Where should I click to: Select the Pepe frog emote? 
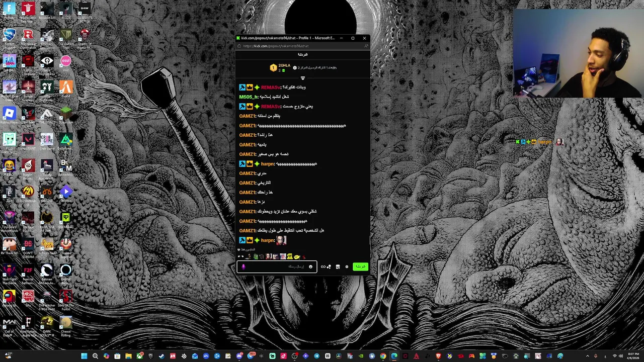click(x=256, y=256)
